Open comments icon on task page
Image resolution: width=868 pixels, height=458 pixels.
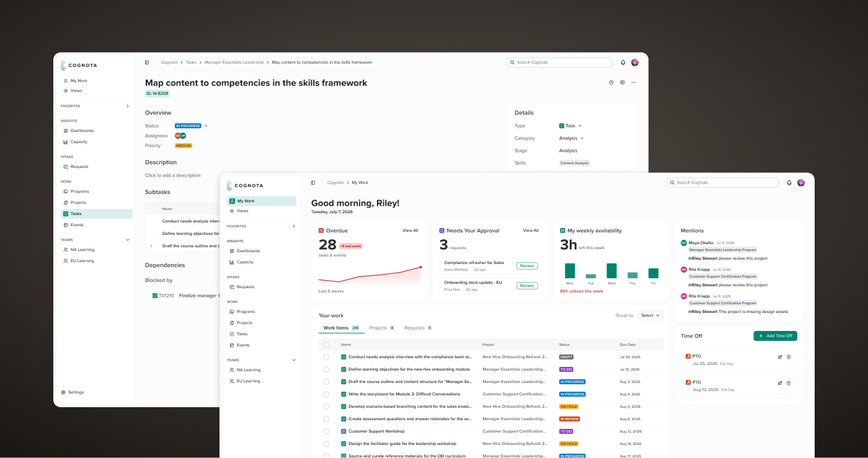pos(622,82)
